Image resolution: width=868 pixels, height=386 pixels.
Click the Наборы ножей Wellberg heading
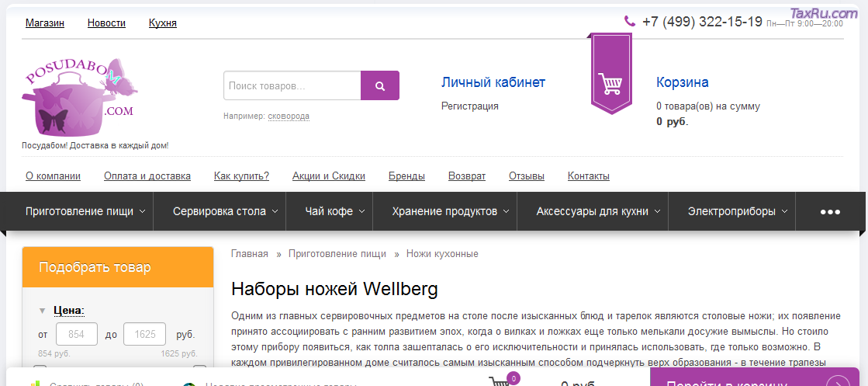pyautogui.click(x=334, y=288)
